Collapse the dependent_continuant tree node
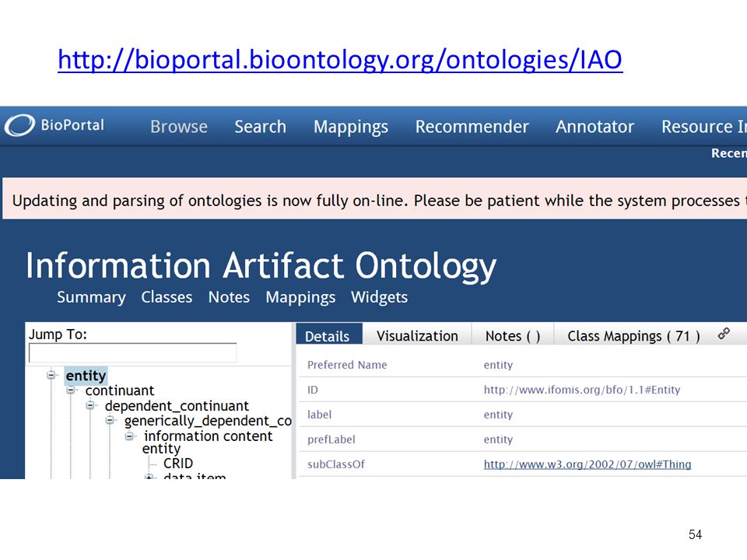The image size is (747, 560). [x=90, y=406]
